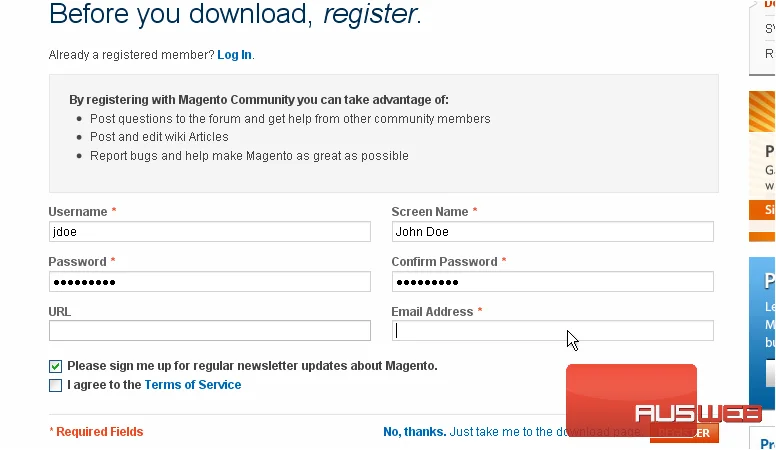Open the Log In link
This screenshot has height=450, width=776.
tap(234, 54)
